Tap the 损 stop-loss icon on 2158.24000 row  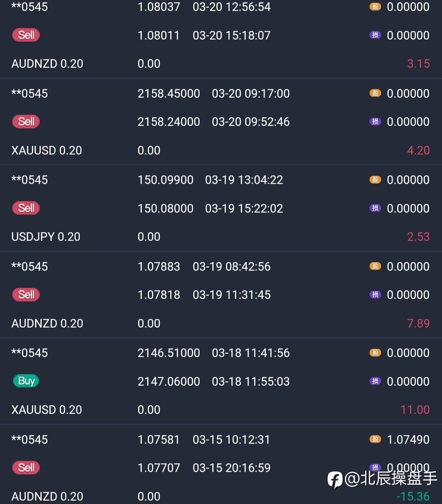(375, 122)
